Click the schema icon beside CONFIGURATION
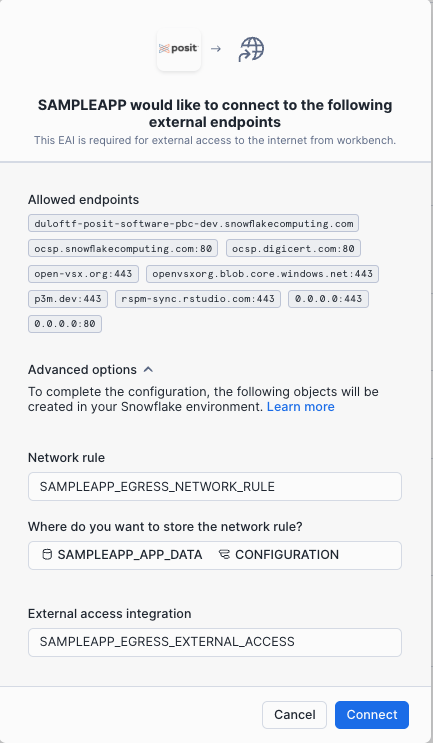Screen dimensions: 433x743 pos(224,554)
